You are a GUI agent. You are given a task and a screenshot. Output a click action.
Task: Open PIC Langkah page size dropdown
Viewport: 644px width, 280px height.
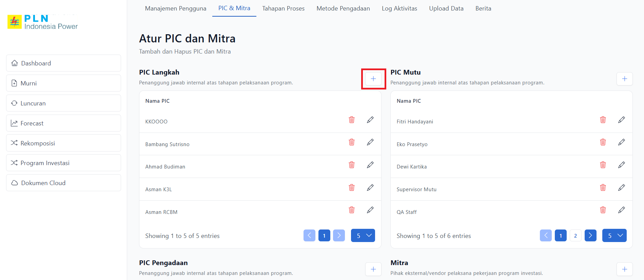[363, 236]
